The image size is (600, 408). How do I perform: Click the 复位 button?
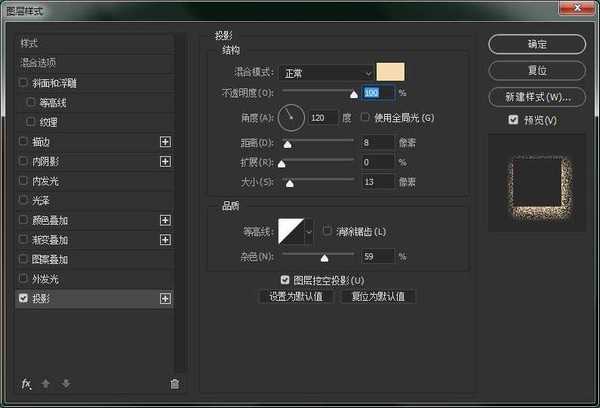[x=537, y=70]
